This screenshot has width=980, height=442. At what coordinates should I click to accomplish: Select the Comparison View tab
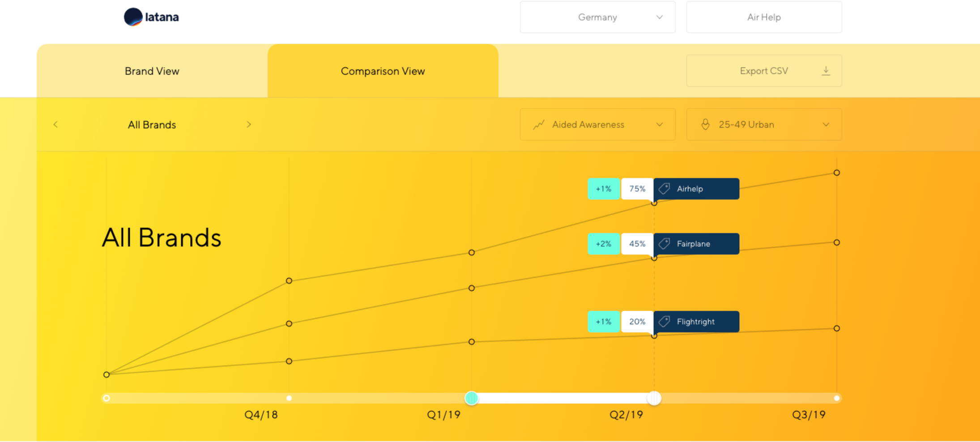click(x=383, y=71)
